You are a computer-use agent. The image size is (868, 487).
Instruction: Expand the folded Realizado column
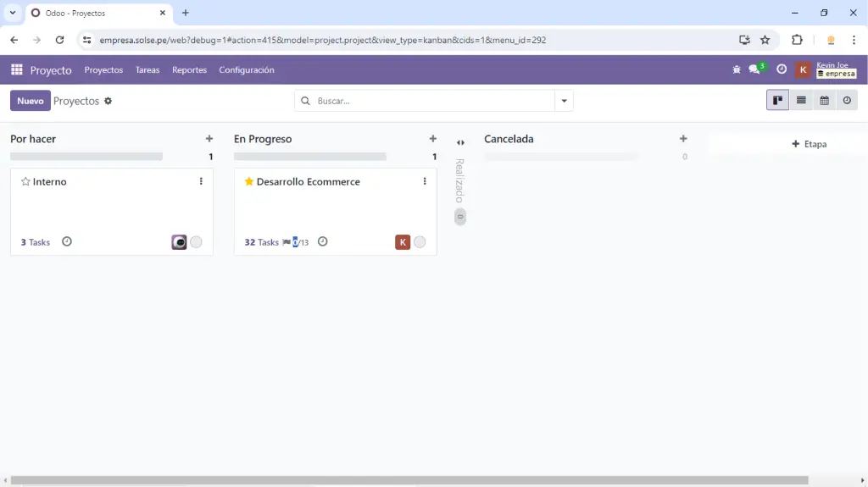(x=460, y=142)
